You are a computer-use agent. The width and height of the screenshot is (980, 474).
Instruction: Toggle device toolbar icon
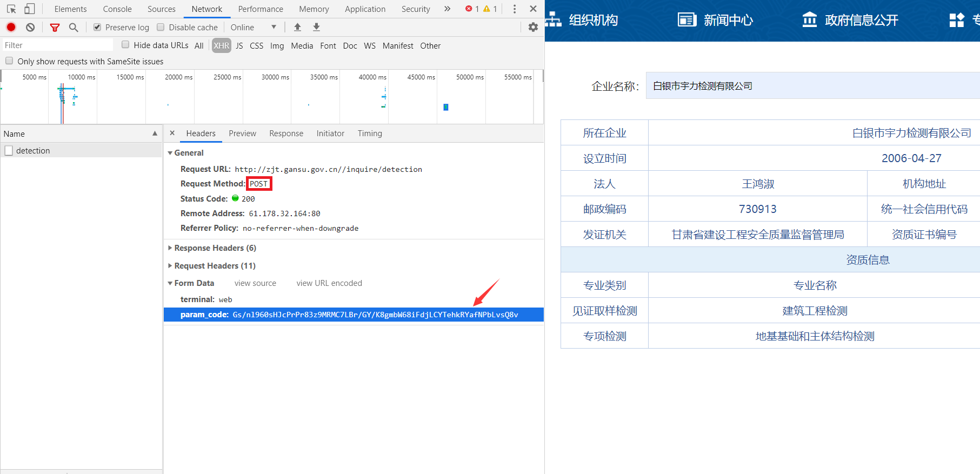coord(30,9)
